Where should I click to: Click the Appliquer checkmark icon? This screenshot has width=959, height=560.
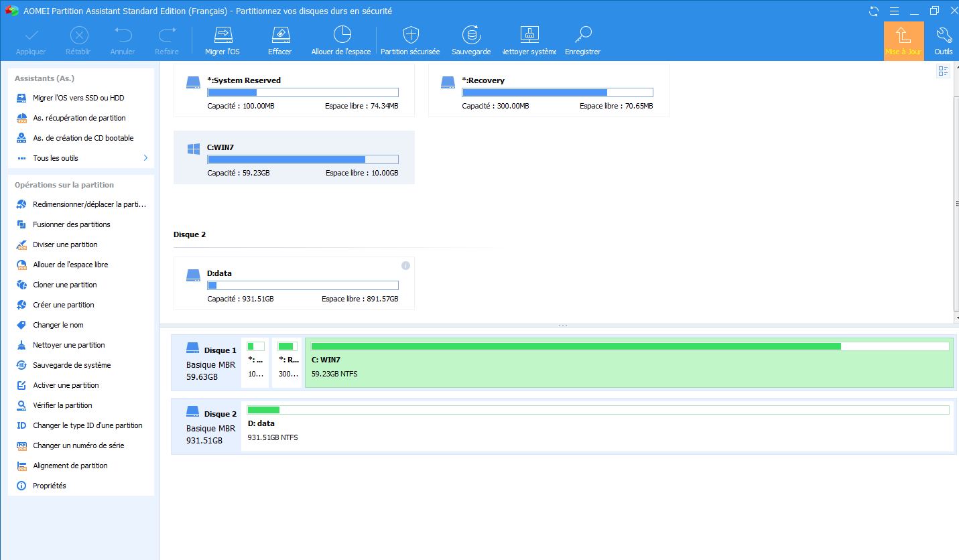coord(31,36)
